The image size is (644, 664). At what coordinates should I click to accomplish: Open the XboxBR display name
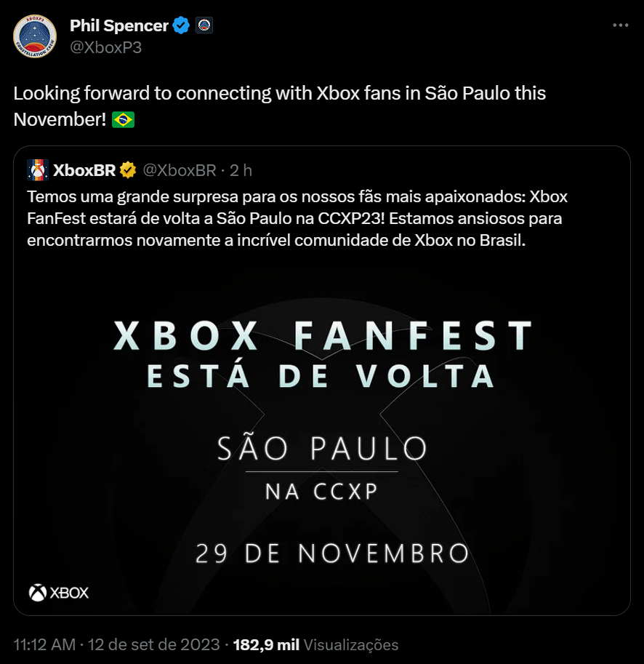point(84,170)
